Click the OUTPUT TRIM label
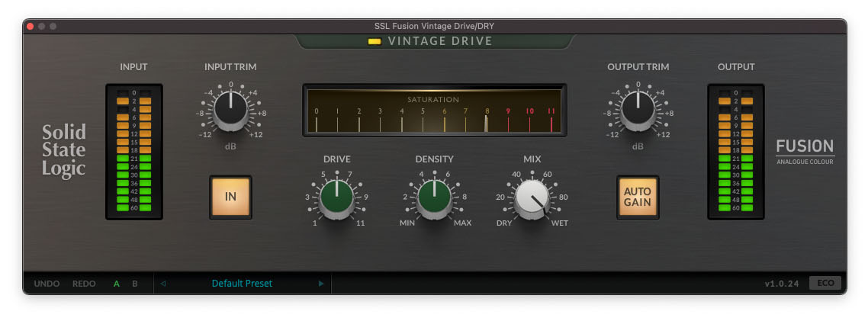868x321 pixels. [638, 67]
